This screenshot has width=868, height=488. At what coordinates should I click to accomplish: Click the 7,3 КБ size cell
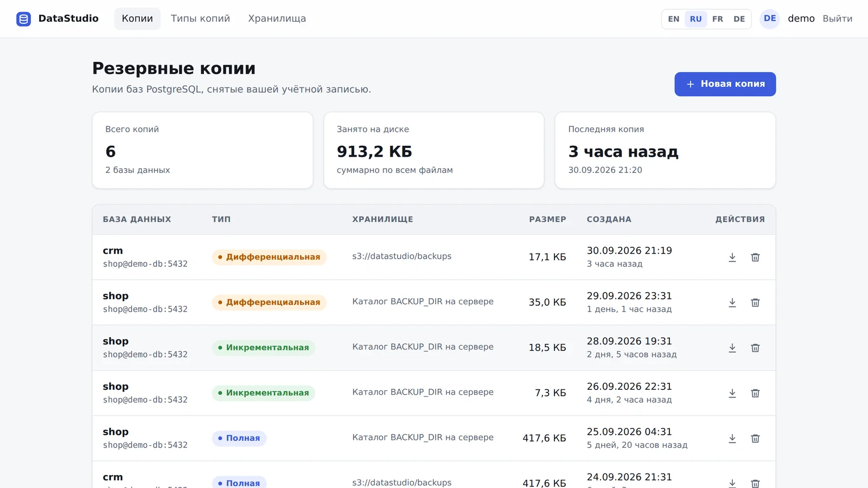pos(551,393)
